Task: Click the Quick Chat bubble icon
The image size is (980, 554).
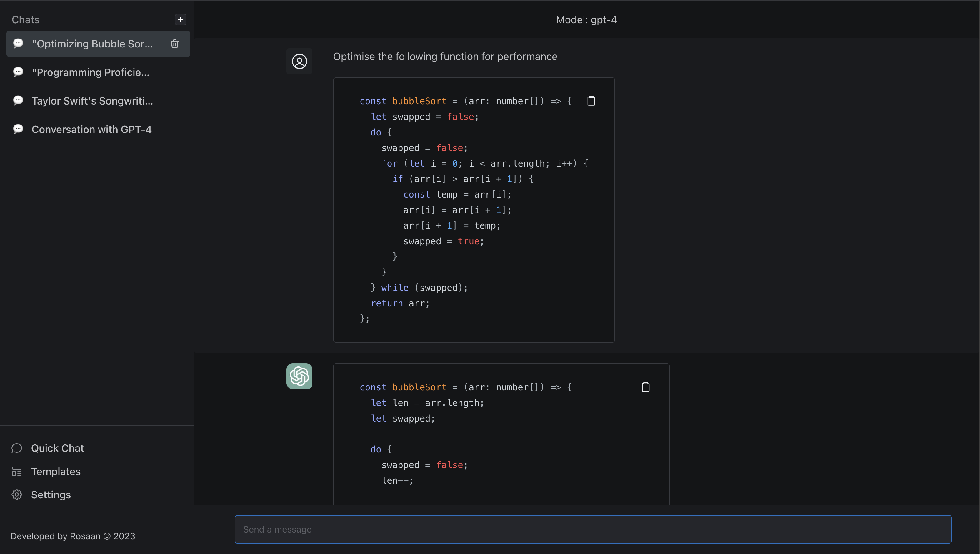Action: tap(17, 448)
